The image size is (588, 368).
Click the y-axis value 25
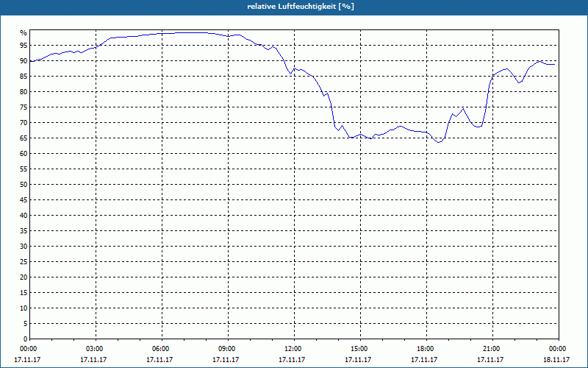(24, 262)
